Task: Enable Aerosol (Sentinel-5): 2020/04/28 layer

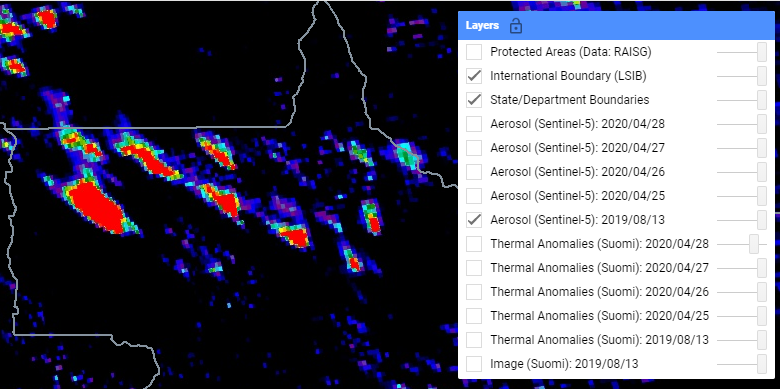Action: point(474,124)
